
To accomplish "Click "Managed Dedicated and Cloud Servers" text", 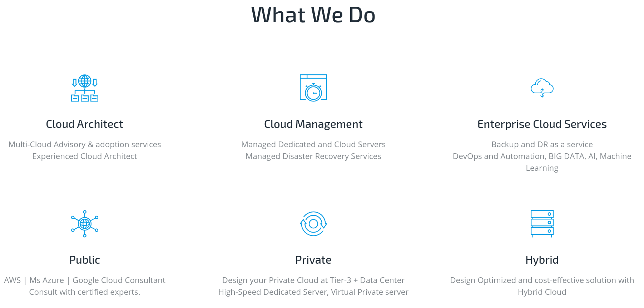I will [x=313, y=144].
